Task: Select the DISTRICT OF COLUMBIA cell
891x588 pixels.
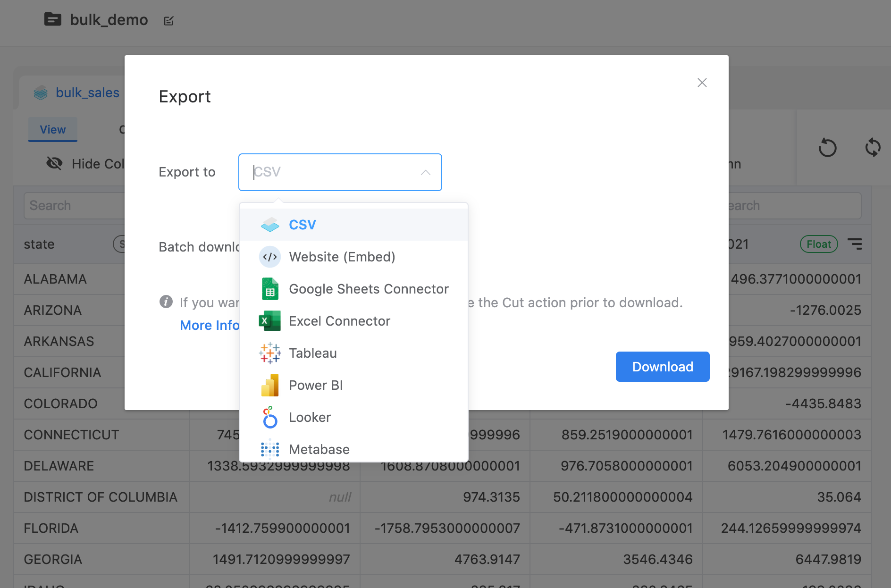Action: pos(101,497)
